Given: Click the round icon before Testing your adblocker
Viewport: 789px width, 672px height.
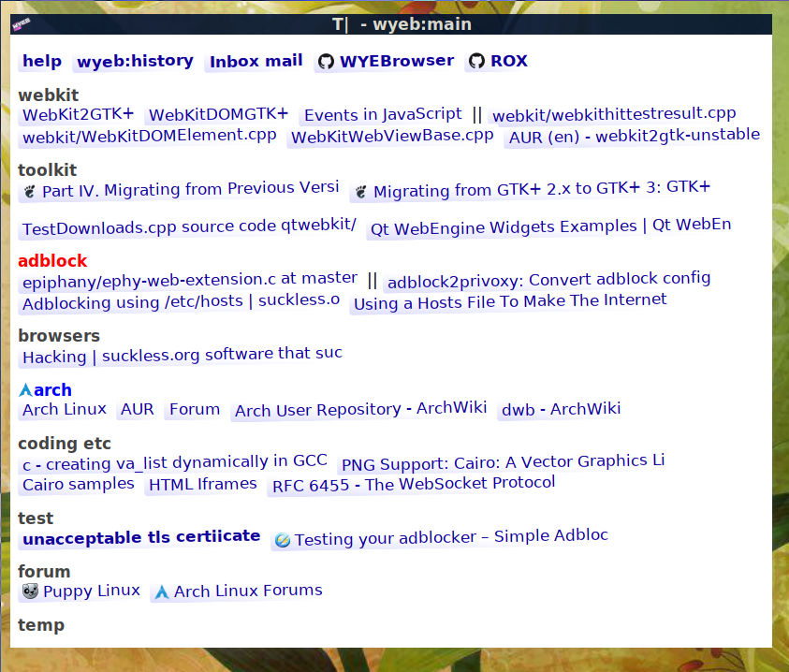Looking at the screenshot, I should click(x=283, y=540).
